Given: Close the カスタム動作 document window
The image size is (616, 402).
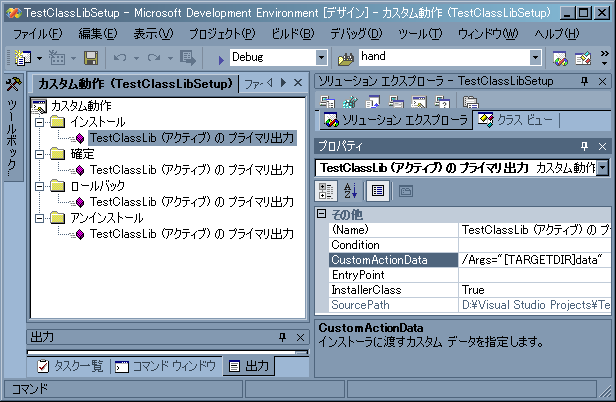Looking at the screenshot, I should click(x=298, y=83).
